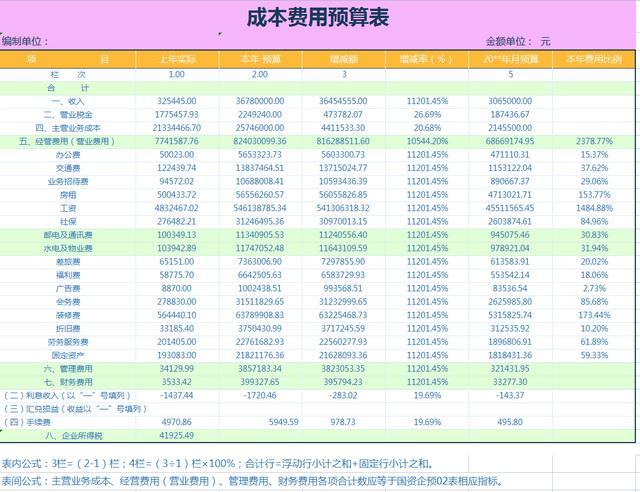
Task: Select cell value 36780000.00
Action: click(260, 101)
